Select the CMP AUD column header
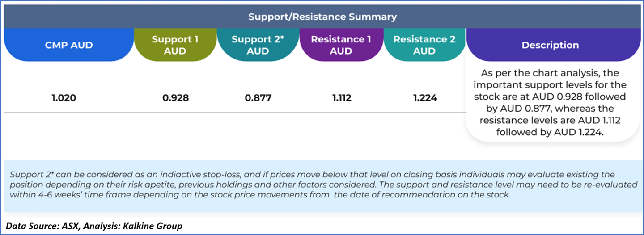Image resolution: width=644 pixels, height=235 pixels. [69, 45]
